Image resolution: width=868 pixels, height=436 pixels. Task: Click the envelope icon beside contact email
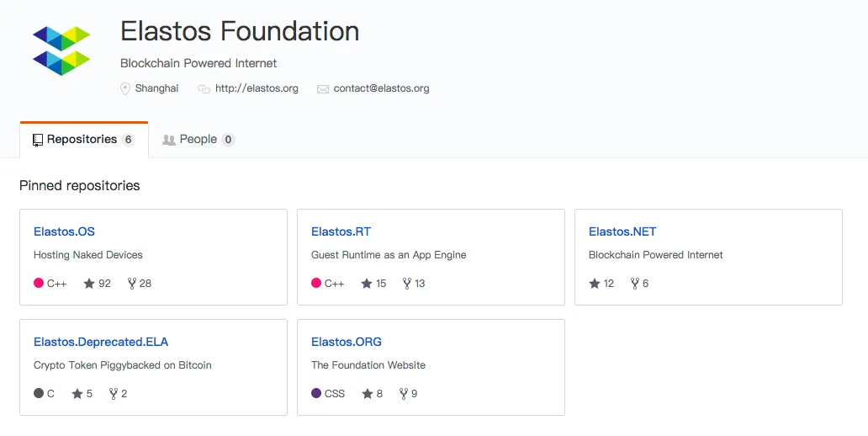coord(323,89)
